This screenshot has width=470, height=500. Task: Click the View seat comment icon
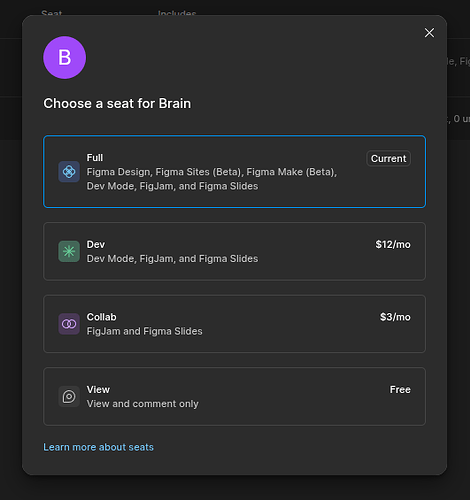click(x=69, y=396)
